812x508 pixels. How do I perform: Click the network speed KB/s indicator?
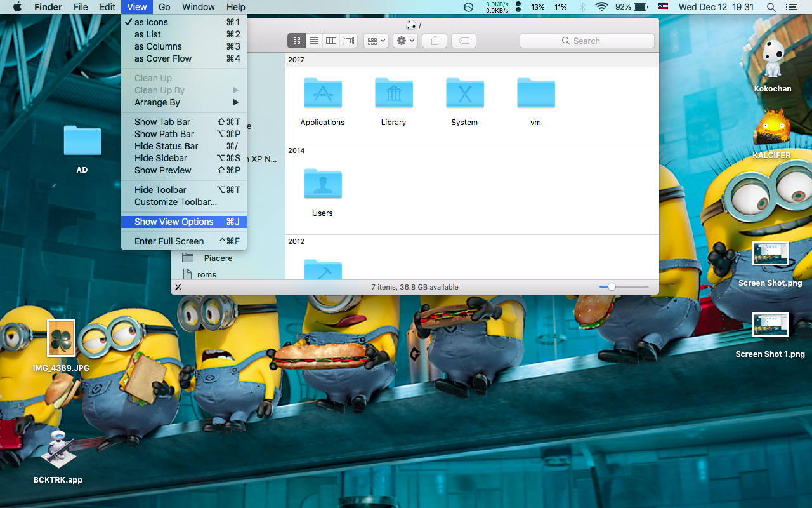(x=497, y=7)
